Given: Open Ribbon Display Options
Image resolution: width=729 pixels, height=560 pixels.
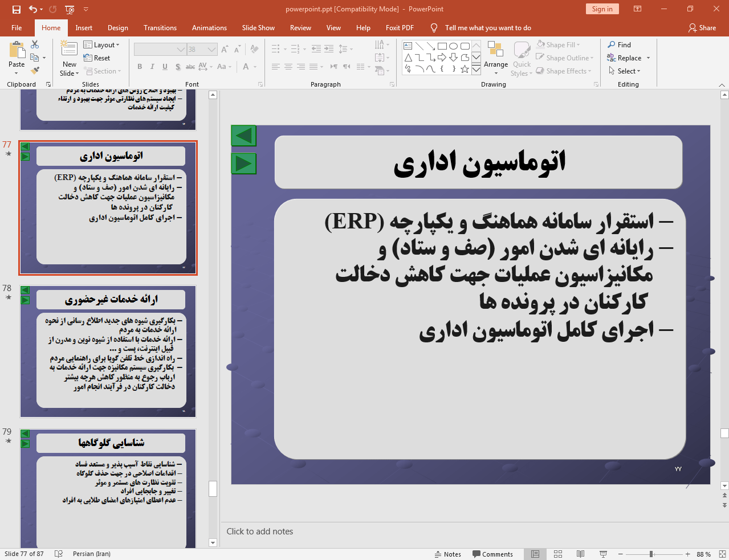Looking at the screenshot, I should pyautogui.click(x=638, y=9).
